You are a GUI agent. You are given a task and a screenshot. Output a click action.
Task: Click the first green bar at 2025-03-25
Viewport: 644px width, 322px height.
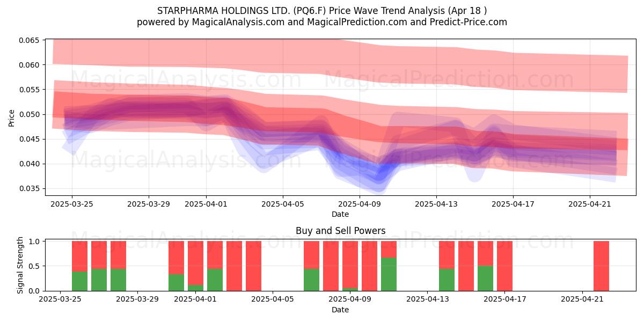pos(79,281)
